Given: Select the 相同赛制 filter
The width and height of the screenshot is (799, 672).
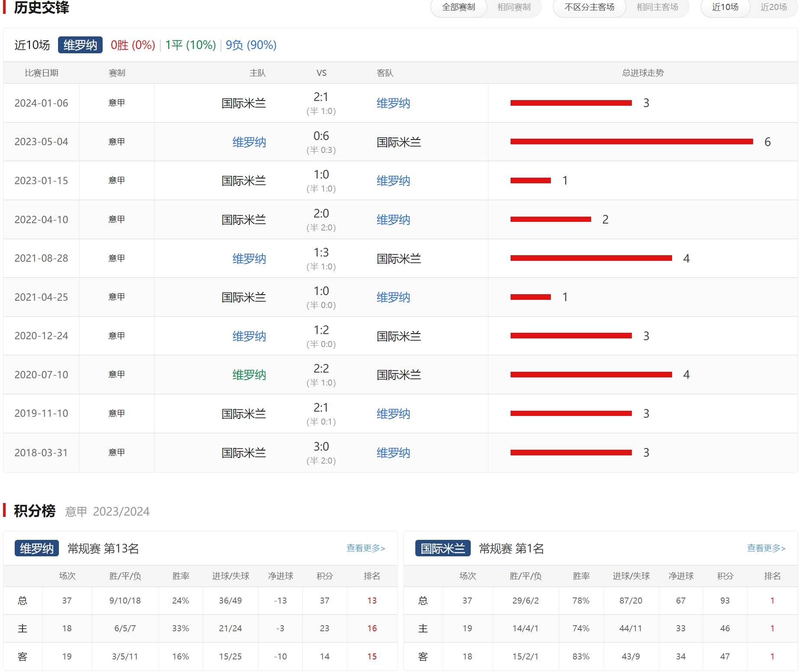Looking at the screenshot, I should pos(514,7).
